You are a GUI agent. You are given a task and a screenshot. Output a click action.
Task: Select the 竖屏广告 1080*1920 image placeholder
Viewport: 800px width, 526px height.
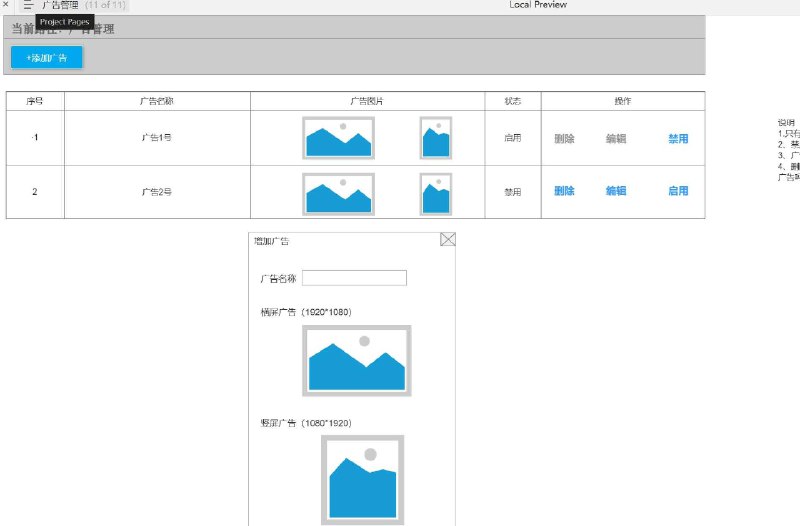[x=362, y=480]
